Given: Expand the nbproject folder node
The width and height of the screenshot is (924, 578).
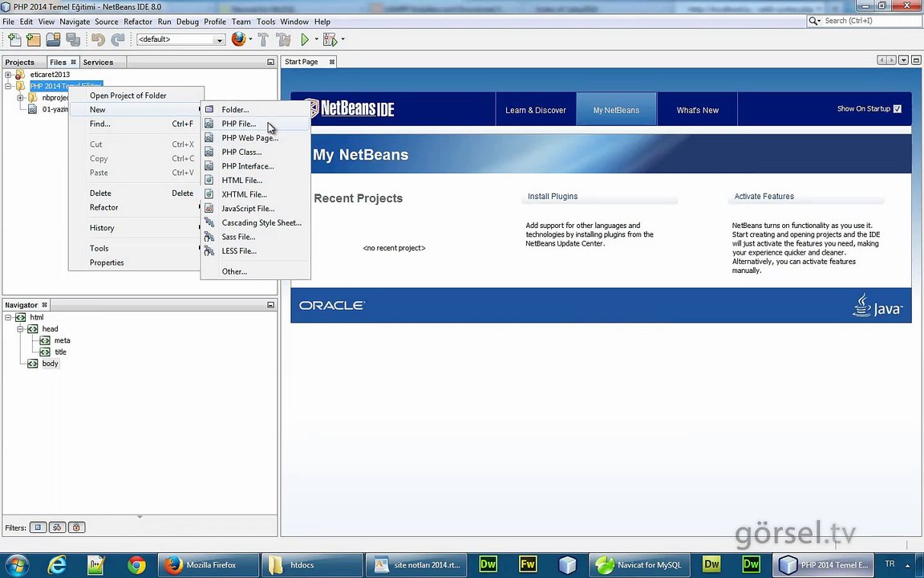Looking at the screenshot, I should point(20,98).
